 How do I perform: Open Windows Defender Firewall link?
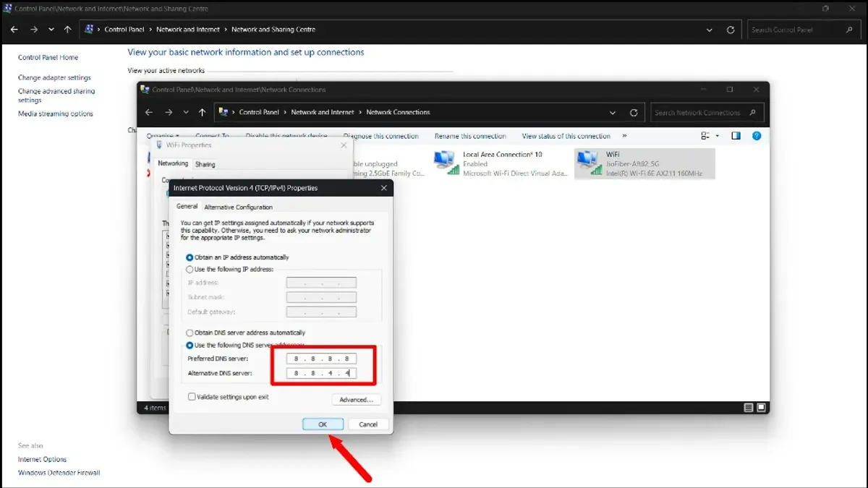point(59,473)
